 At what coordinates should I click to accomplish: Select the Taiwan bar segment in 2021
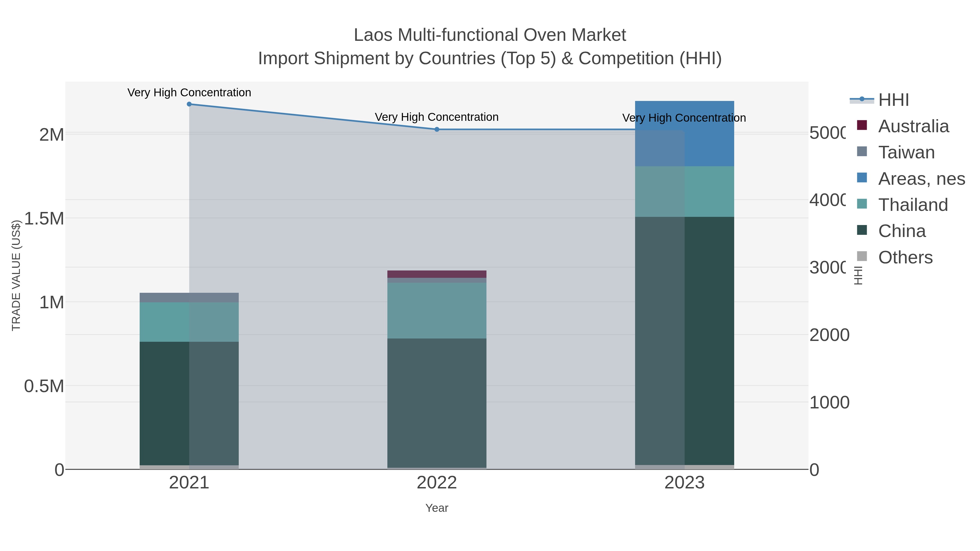[189, 297]
